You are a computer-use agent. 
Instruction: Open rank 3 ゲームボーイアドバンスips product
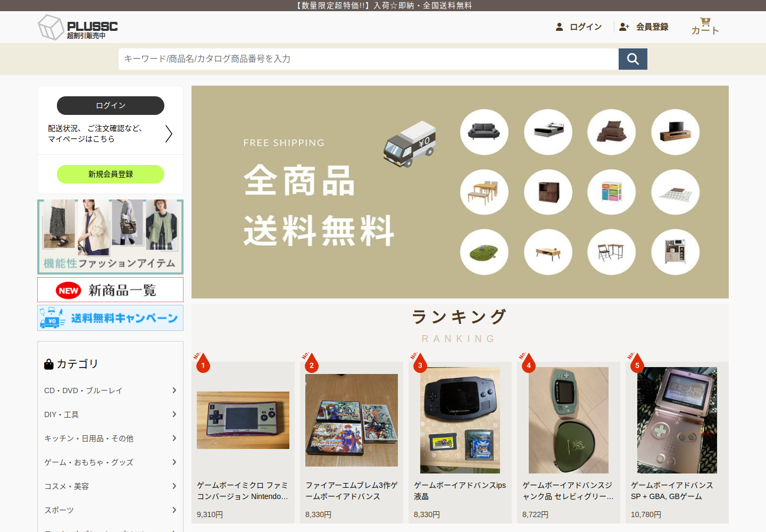click(x=460, y=420)
